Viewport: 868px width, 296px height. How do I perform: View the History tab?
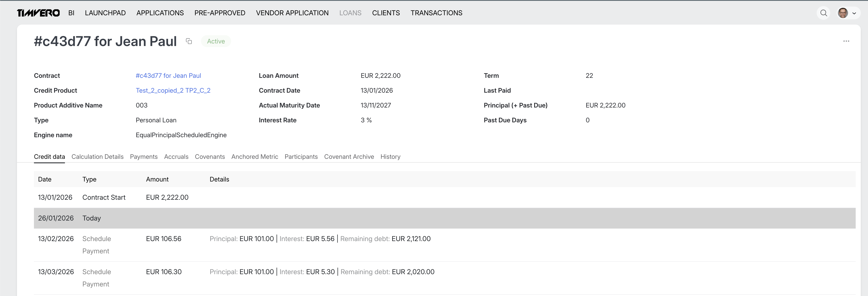click(x=390, y=156)
